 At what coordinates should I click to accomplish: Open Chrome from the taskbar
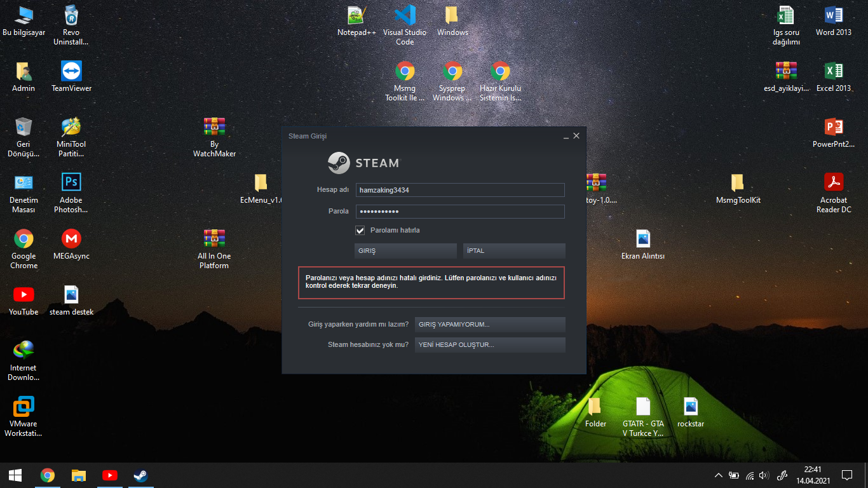coord(47,475)
